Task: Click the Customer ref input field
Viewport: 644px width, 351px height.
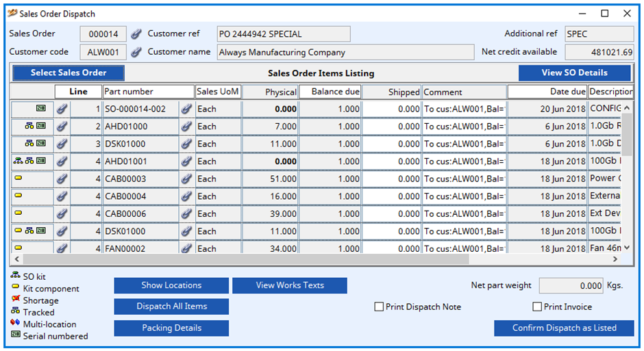Action: point(284,34)
